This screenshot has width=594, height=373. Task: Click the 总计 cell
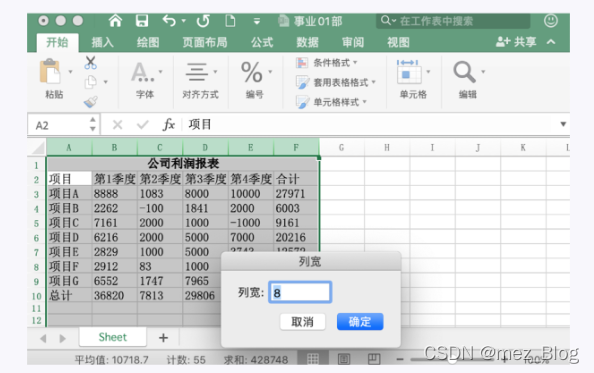[69, 295]
